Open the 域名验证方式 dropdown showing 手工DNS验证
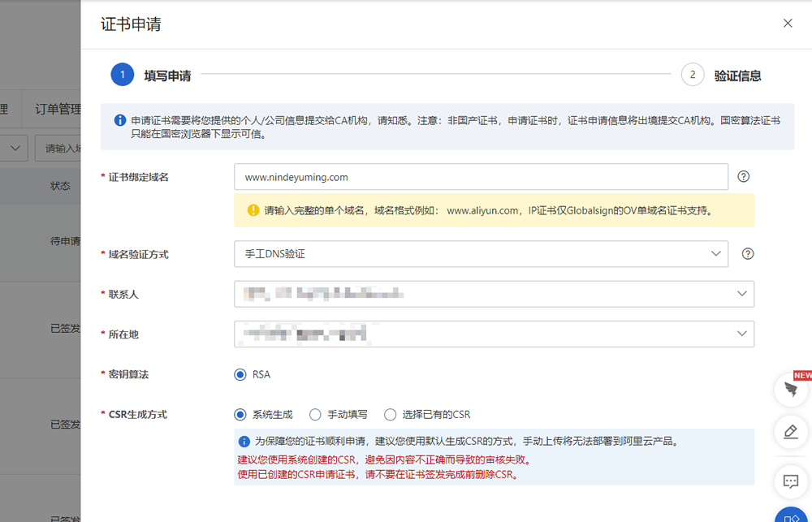812x522 pixels. click(x=481, y=254)
